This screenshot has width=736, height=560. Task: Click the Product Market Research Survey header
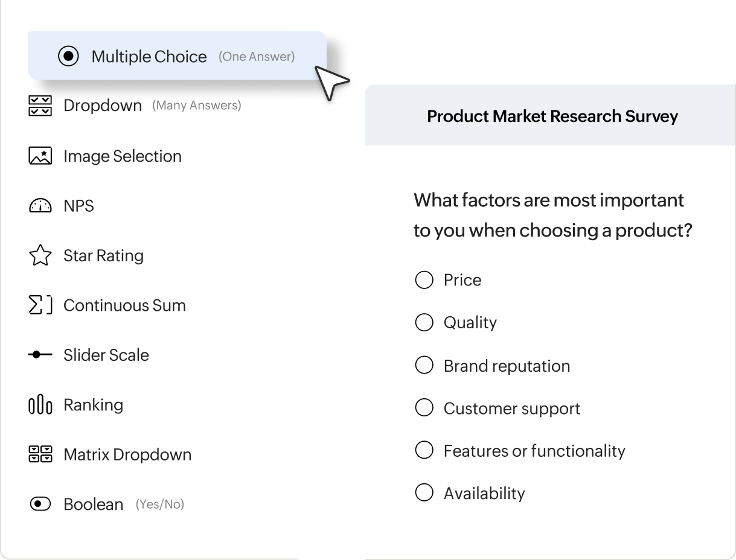[552, 116]
